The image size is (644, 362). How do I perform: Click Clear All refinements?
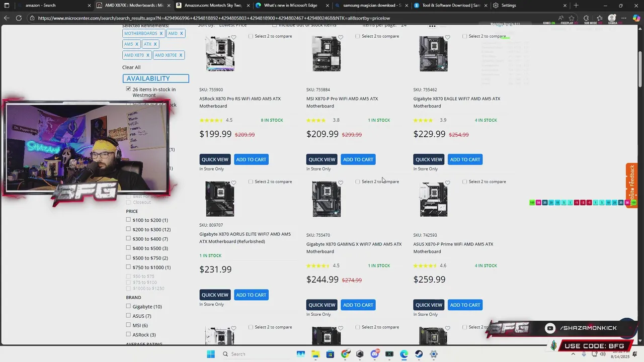point(131,67)
